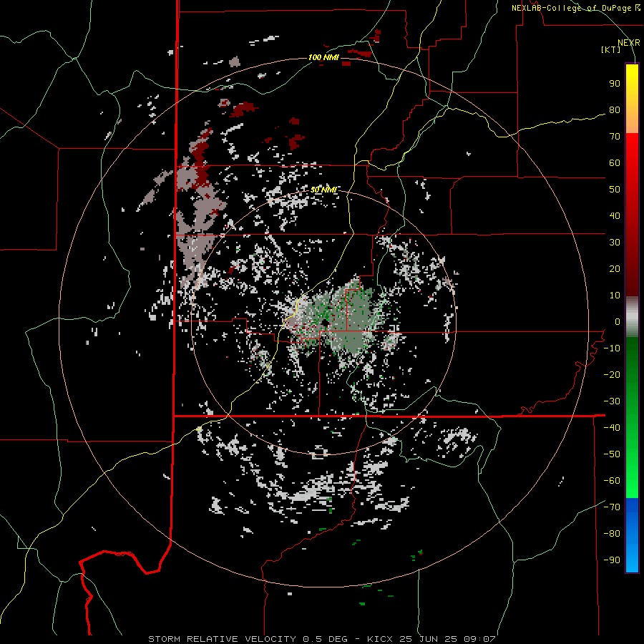This screenshot has height=644, width=644.
Task: Select the -40 velocity scale label
Action: [612, 428]
